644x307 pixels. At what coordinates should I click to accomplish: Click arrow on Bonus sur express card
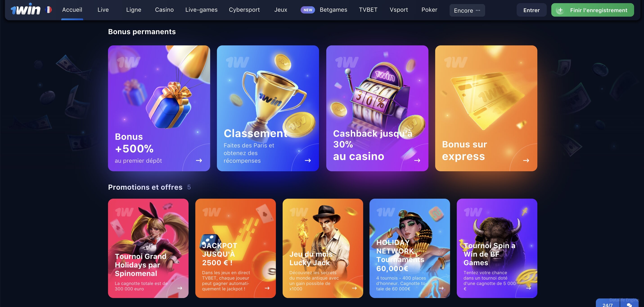(526, 160)
